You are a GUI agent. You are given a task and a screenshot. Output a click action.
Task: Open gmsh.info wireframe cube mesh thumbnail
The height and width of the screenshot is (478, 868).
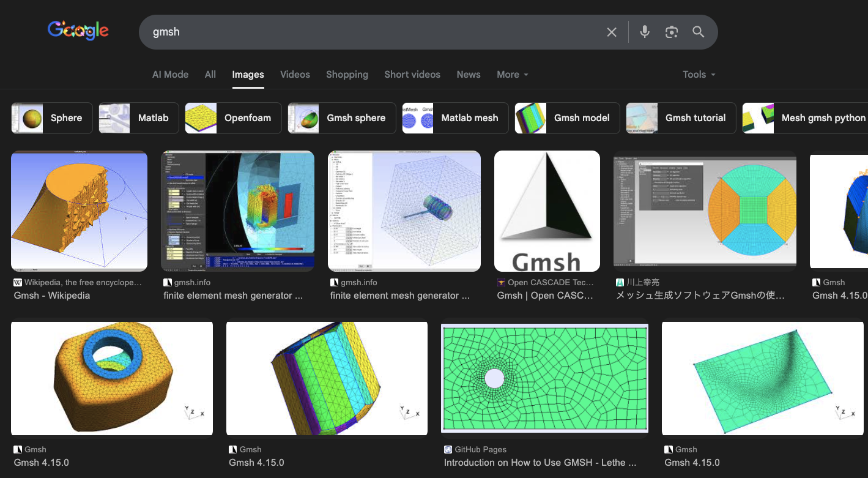404,211
